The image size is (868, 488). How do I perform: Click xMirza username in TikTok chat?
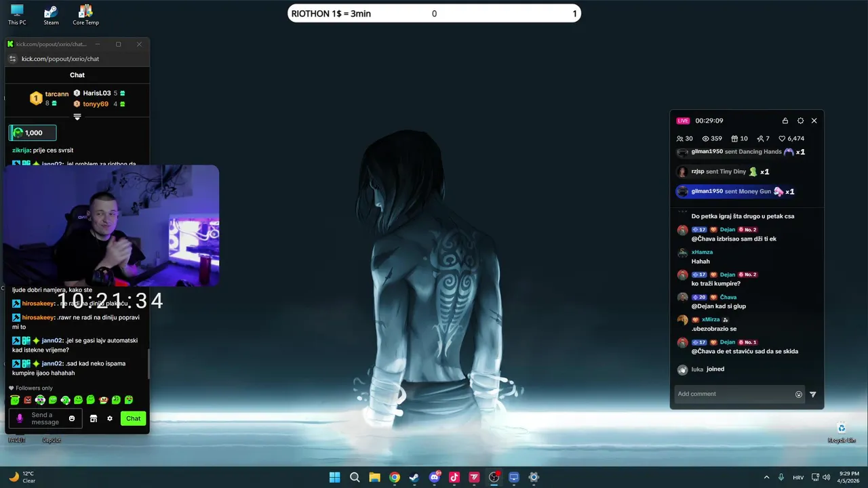(x=711, y=319)
